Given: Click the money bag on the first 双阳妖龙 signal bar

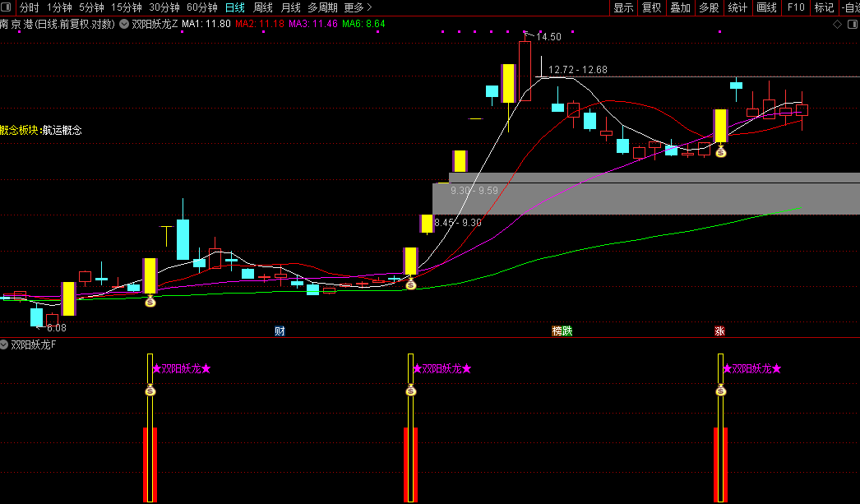Looking at the screenshot, I should tap(150, 391).
